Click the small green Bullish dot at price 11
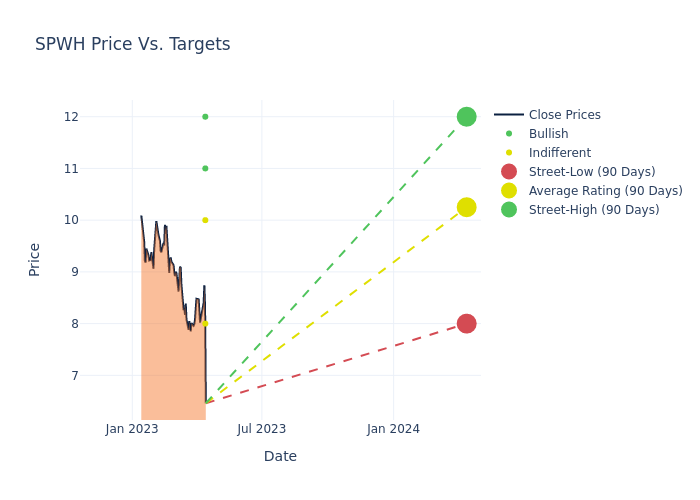700x500 pixels. (205, 168)
